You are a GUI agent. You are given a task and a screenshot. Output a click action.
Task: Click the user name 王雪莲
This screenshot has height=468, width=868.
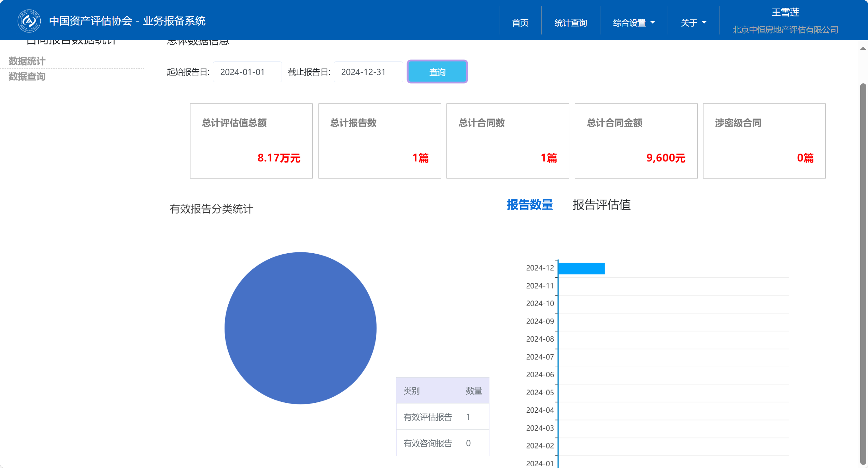(785, 13)
